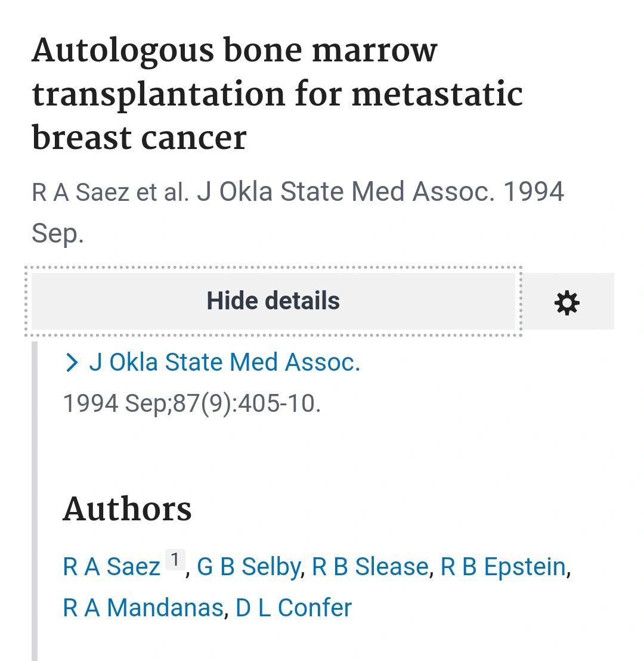644x661 pixels.
Task: Click author R B Slease
Action: pos(370,566)
